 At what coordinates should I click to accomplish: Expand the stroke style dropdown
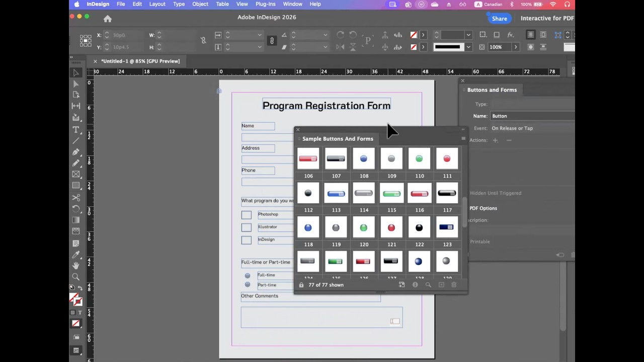(x=468, y=47)
